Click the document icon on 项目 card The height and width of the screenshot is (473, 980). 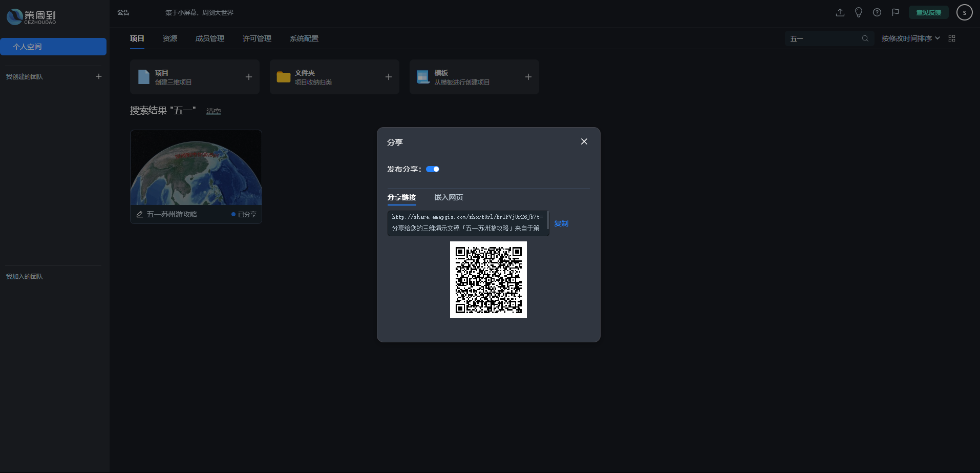click(144, 77)
